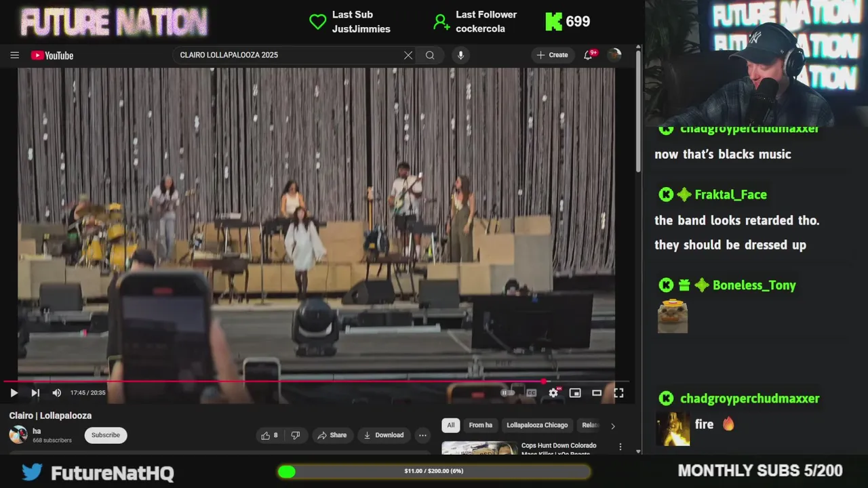Click 'MONTHLY SUBS 5/200' text
Screen dimensions: 868x488
point(760,470)
